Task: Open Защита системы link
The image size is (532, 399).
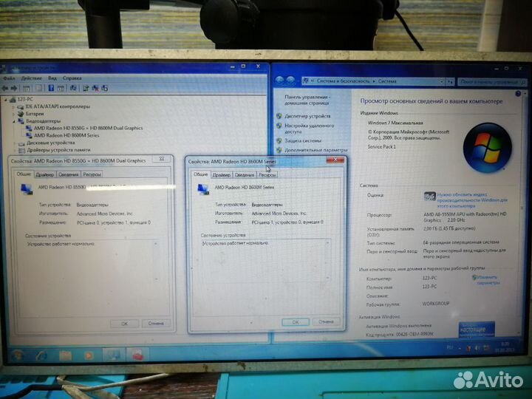Action: pos(303,140)
